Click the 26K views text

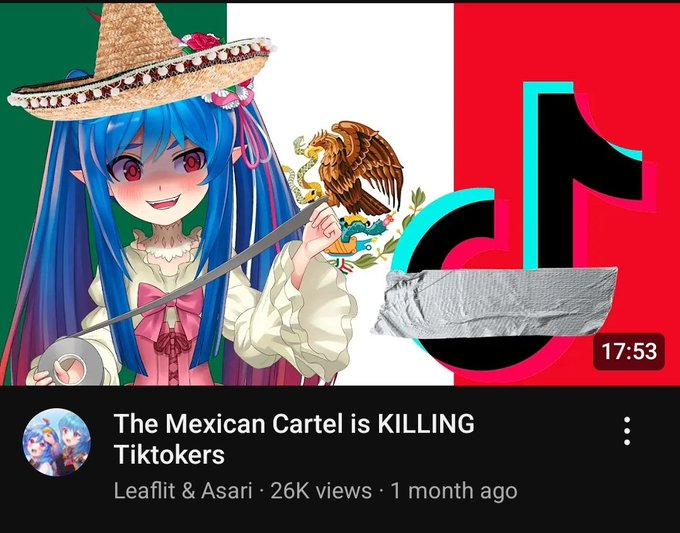tap(321, 491)
